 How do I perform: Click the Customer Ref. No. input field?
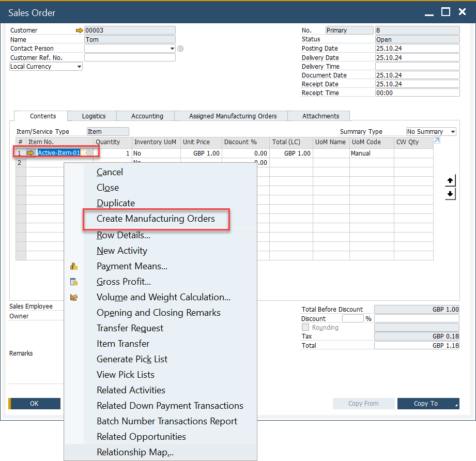pos(130,58)
